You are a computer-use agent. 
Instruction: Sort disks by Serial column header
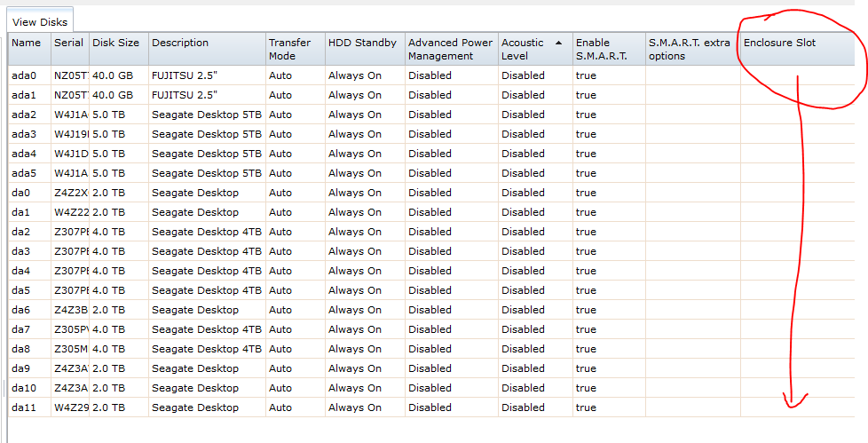pyautogui.click(x=70, y=50)
